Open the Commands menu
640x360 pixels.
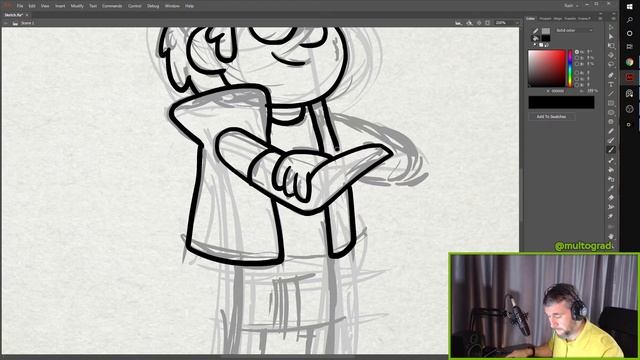pos(112,6)
